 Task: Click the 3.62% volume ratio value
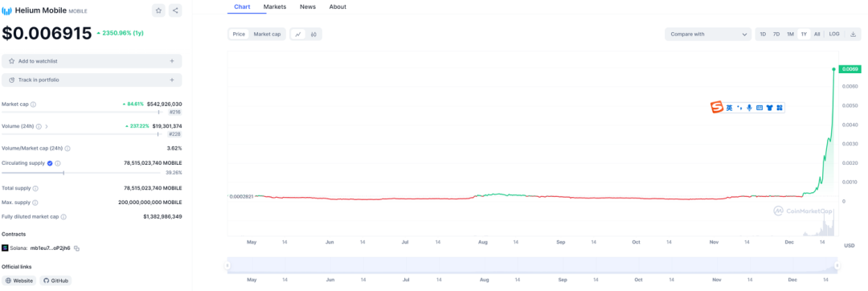point(174,148)
